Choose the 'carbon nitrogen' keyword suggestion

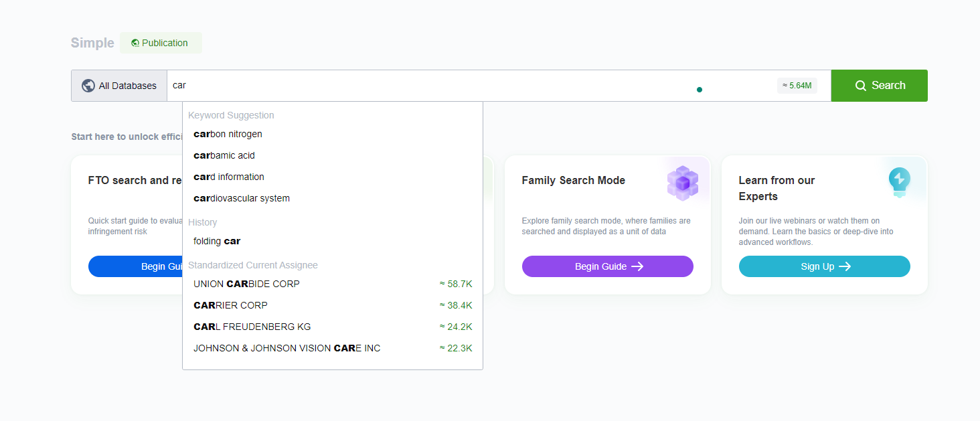tap(228, 134)
